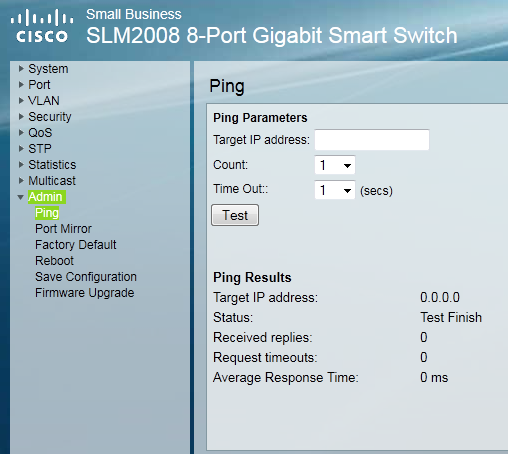Open Save Configuration page

[x=86, y=277]
